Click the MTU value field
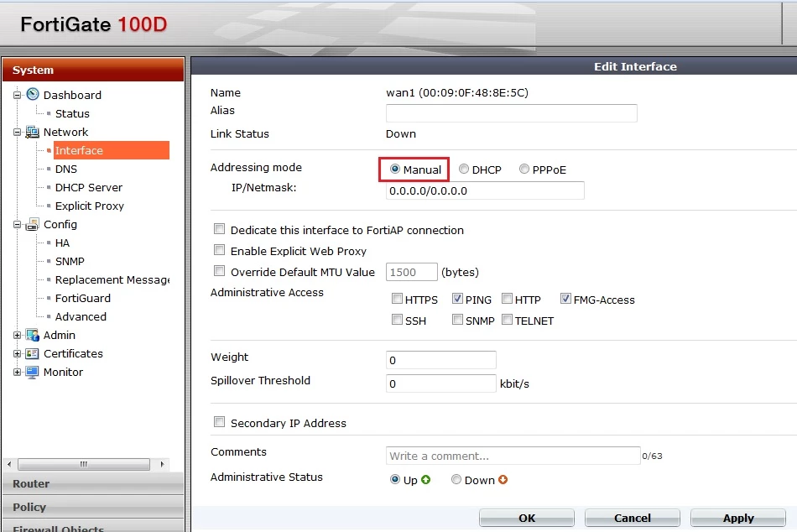Image resolution: width=797 pixels, height=532 pixels. click(412, 272)
